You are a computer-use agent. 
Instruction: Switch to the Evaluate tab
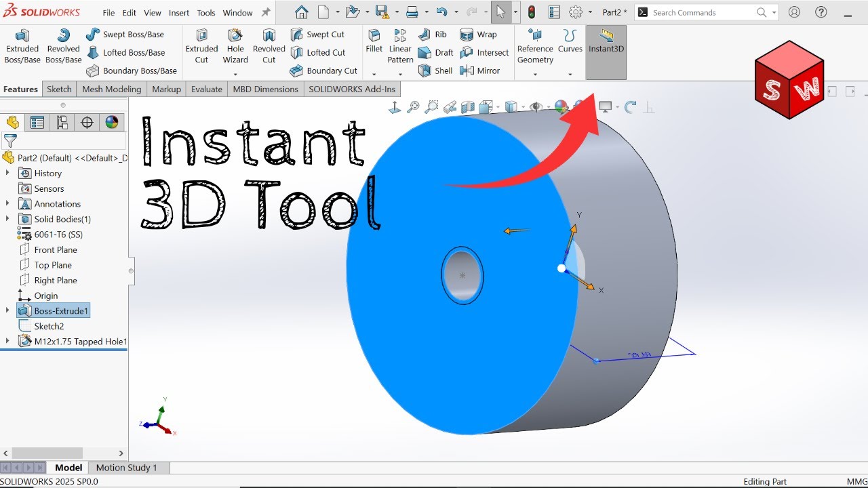point(207,89)
